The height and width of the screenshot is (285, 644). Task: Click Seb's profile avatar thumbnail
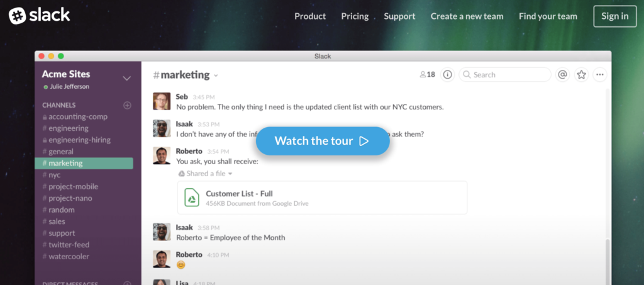[x=162, y=100]
